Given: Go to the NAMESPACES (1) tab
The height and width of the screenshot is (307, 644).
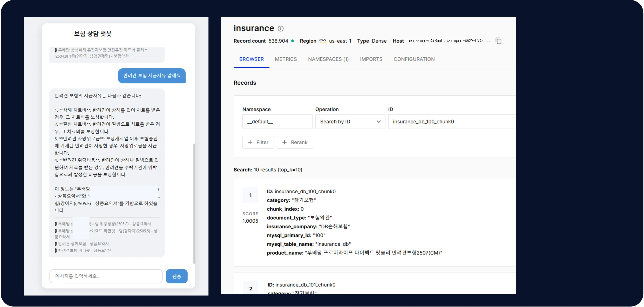Looking at the screenshot, I should point(328,59).
